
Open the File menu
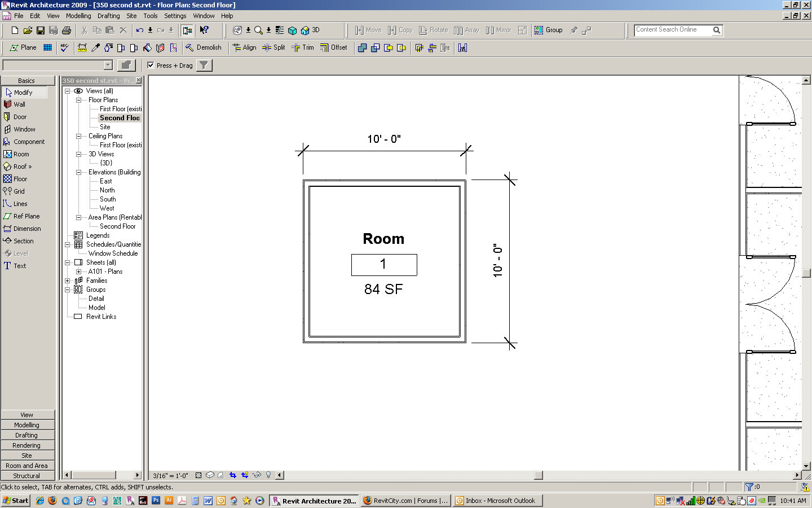pyautogui.click(x=19, y=16)
